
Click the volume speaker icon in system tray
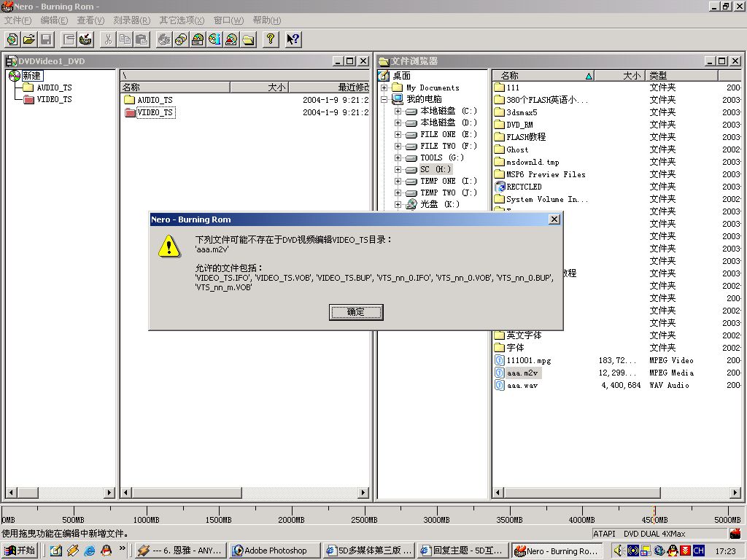(x=619, y=551)
